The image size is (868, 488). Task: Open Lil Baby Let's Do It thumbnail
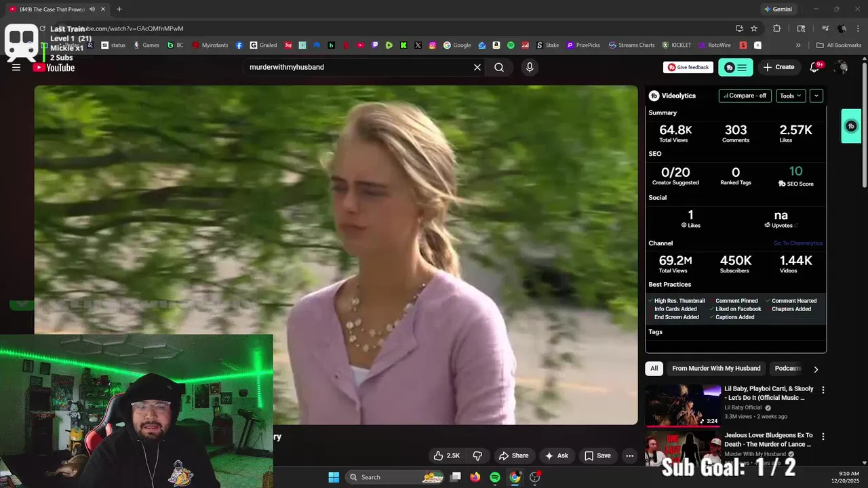683,405
